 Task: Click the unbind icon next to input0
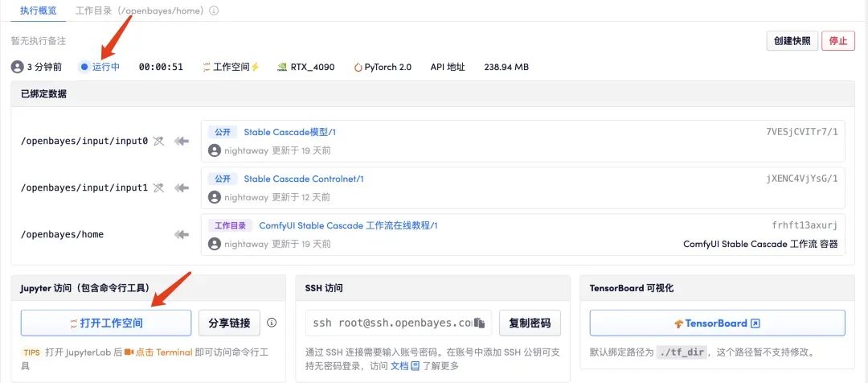(x=159, y=142)
